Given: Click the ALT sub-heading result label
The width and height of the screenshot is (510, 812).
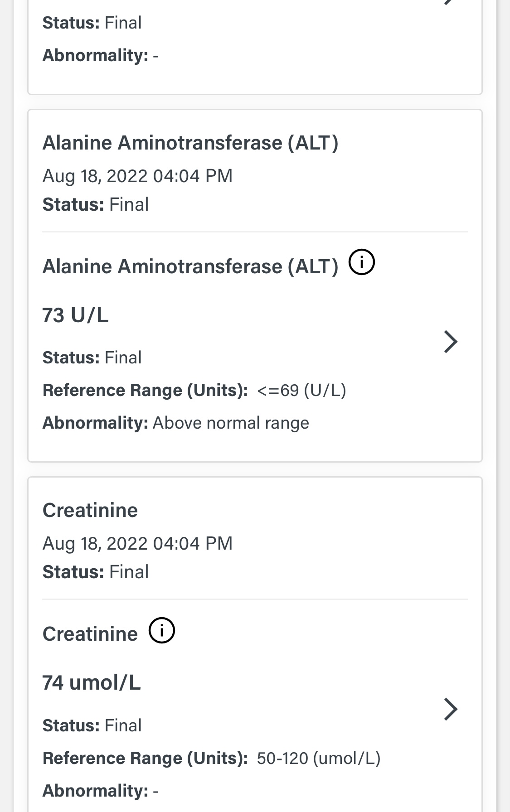Looking at the screenshot, I should tap(190, 266).
